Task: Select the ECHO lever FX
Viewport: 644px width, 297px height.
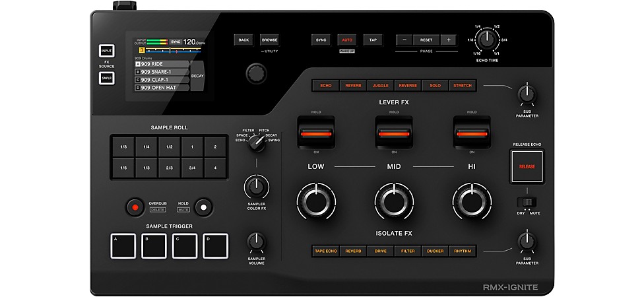Action: coord(326,85)
